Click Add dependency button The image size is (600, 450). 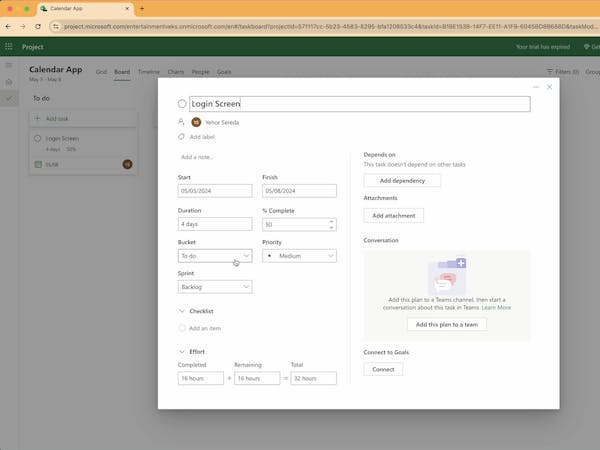(x=402, y=181)
